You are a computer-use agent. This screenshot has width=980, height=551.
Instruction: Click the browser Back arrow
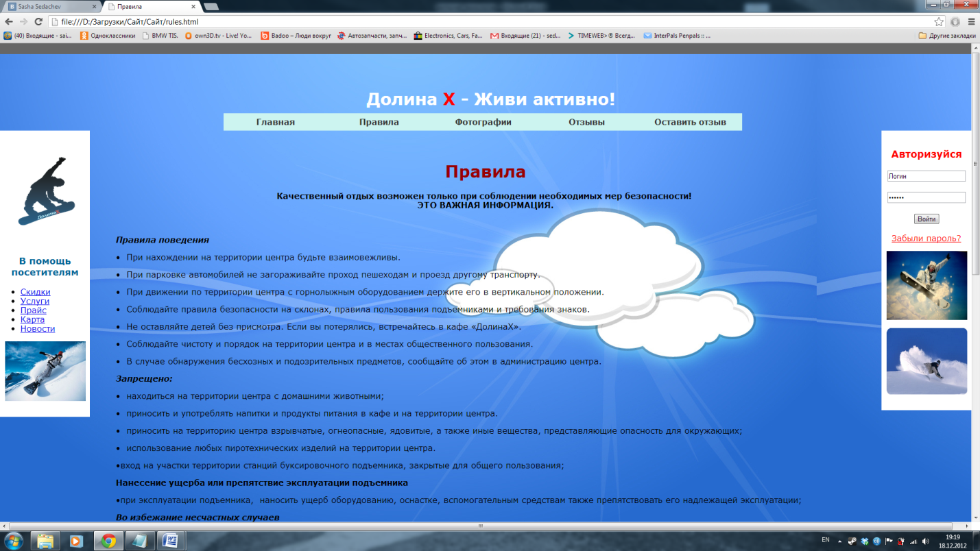point(8,22)
